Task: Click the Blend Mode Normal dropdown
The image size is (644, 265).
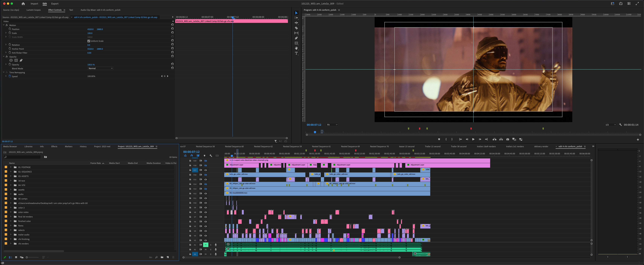Action: coord(100,68)
